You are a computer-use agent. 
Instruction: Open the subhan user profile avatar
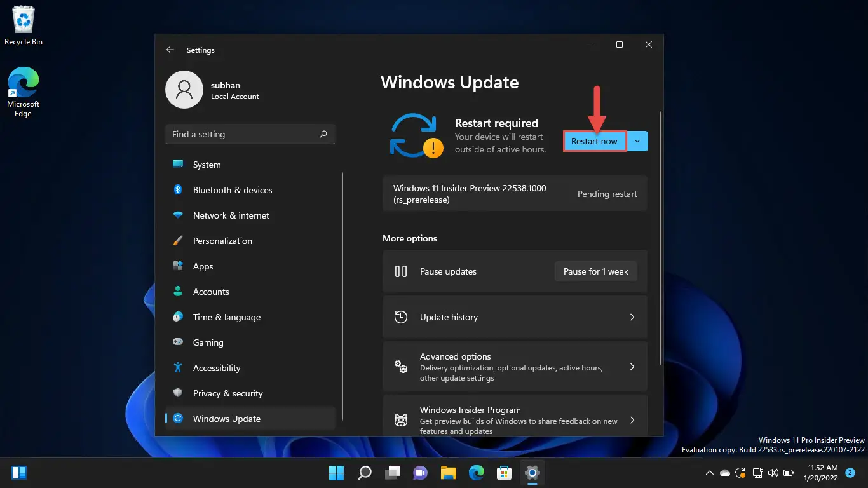point(184,90)
